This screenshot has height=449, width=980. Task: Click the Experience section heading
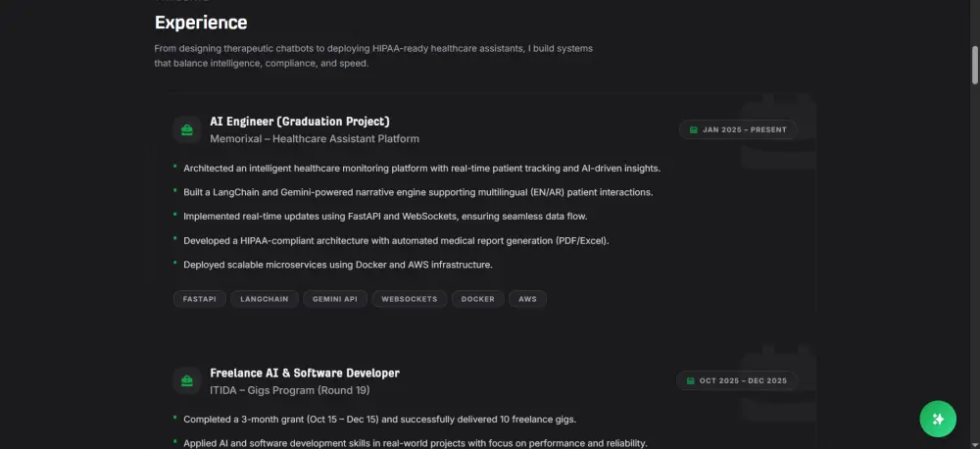click(201, 23)
